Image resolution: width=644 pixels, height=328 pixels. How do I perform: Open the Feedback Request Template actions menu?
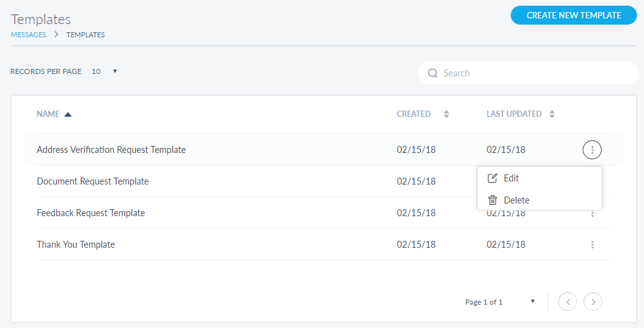click(592, 214)
